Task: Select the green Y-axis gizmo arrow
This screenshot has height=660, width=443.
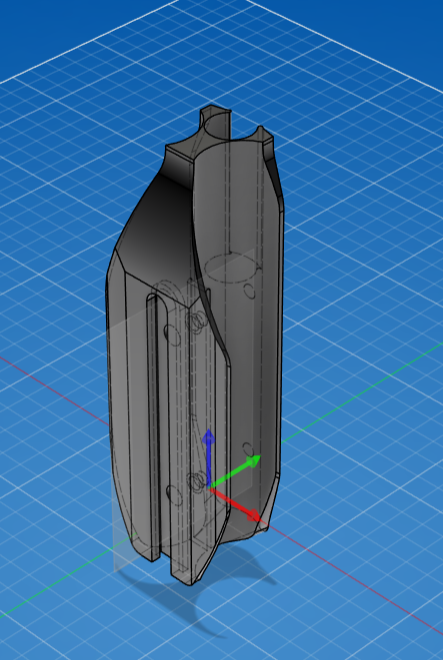Action: tap(235, 471)
